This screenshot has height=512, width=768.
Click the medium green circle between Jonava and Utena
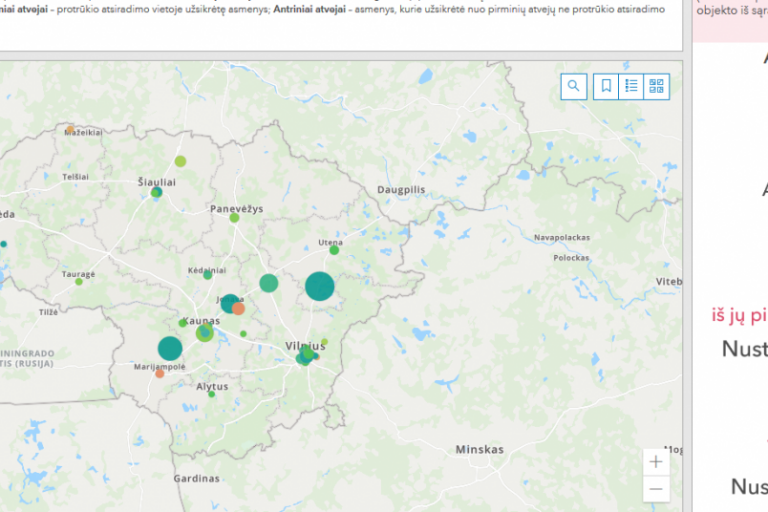[268, 283]
